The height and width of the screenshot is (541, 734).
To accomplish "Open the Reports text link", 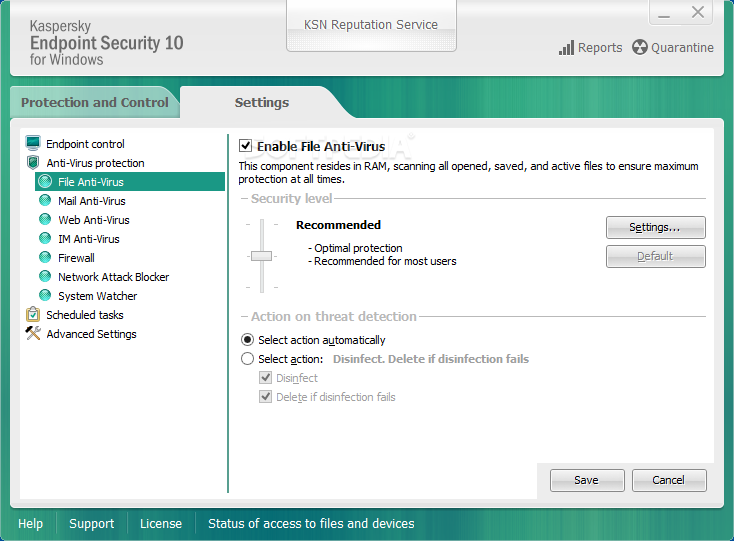I will 600,48.
